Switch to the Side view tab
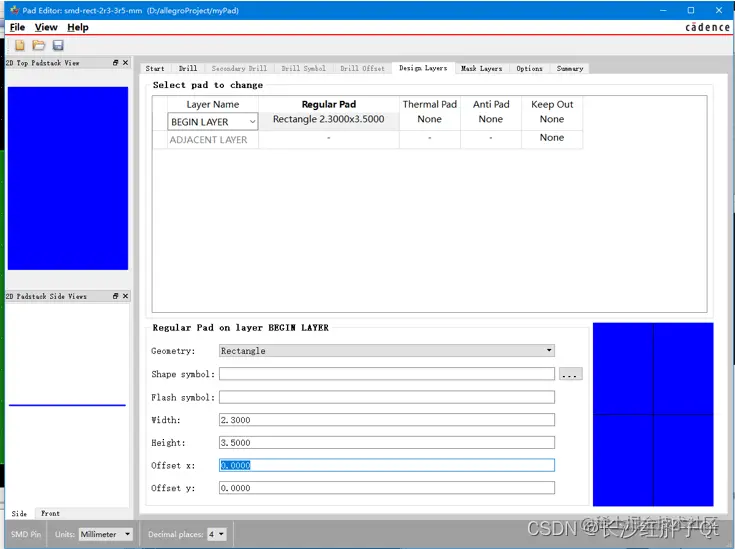 point(19,513)
